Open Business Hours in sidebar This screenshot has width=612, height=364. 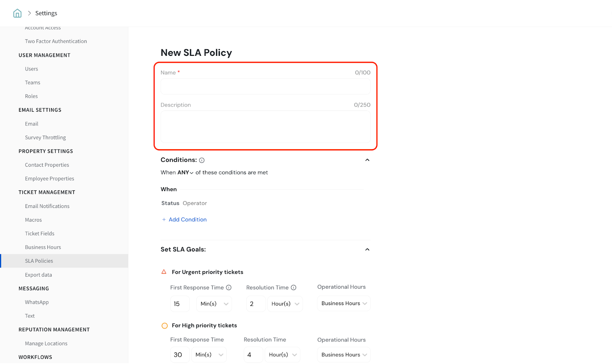pos(43,247)
